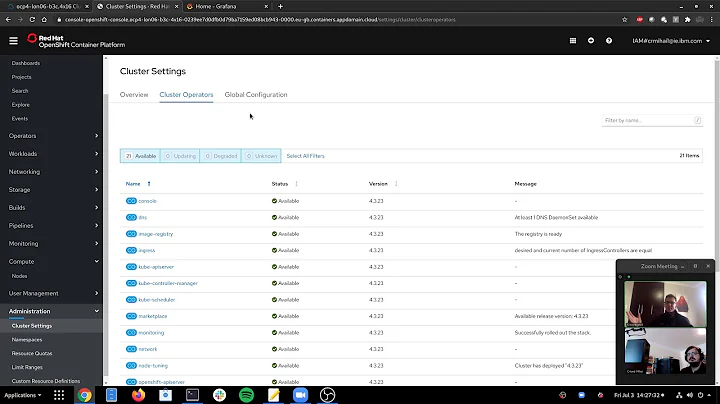The width and height of the screenshot is (720, 404).
Task: Bookmark this page with star icon
Action: point(624,20)
